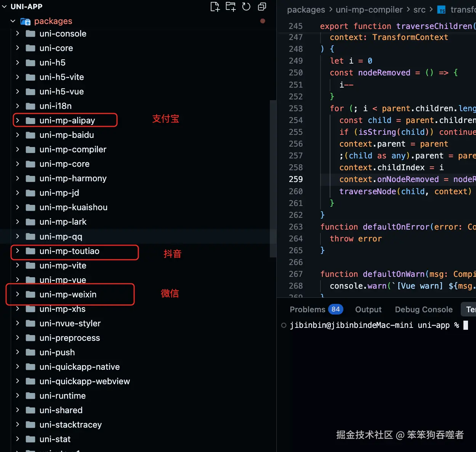Click 'packages' in the editor breadcrumb

coord(306,10)
